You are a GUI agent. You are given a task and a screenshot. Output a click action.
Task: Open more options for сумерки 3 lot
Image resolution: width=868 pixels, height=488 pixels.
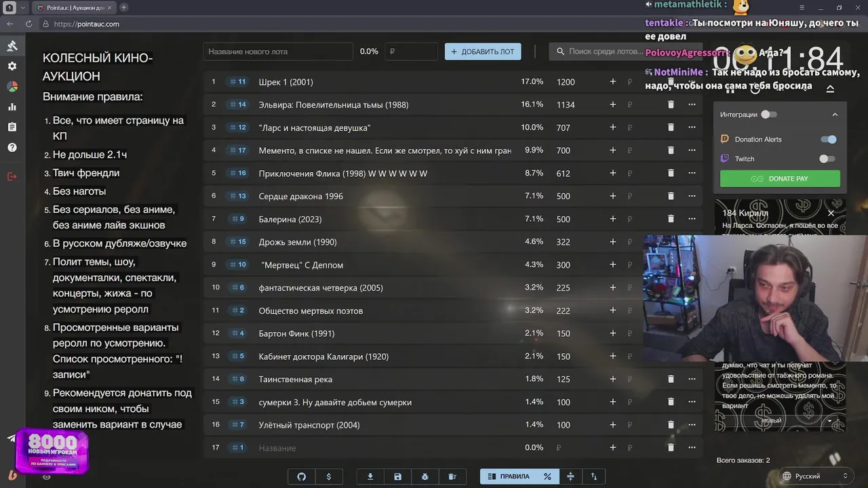tap(692, 402)
